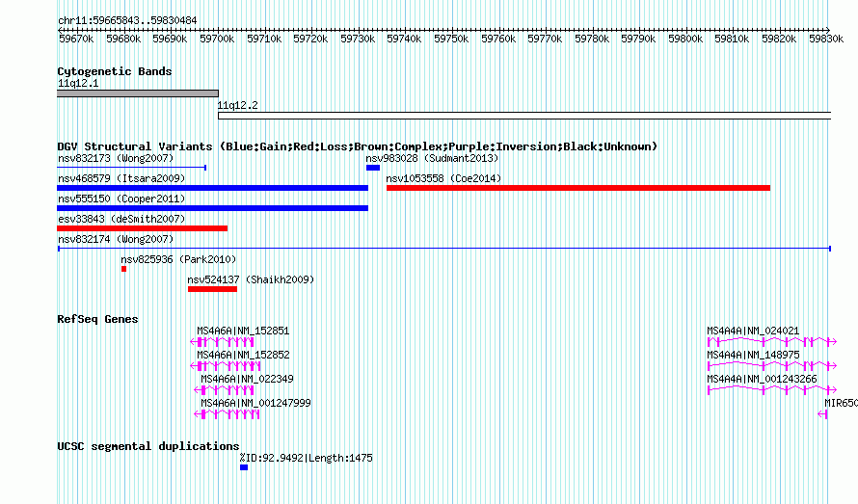Click the 59800k ruler tick label

pyautogui.click(x=685, y=39)
